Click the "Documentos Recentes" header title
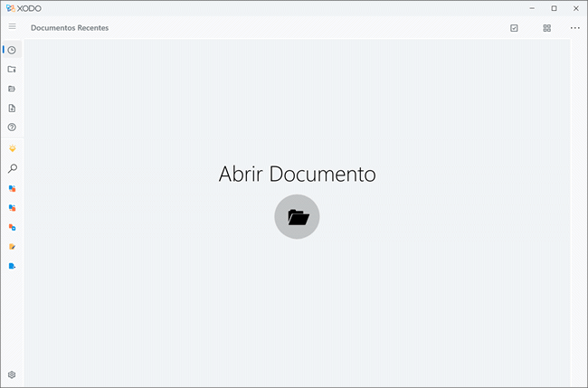 click(x=70, y=28)
